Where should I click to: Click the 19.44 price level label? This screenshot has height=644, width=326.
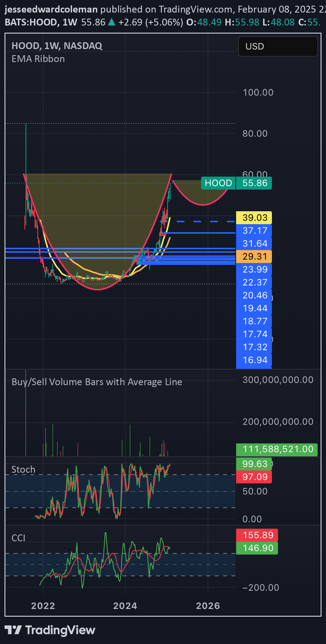click(254, 308)
